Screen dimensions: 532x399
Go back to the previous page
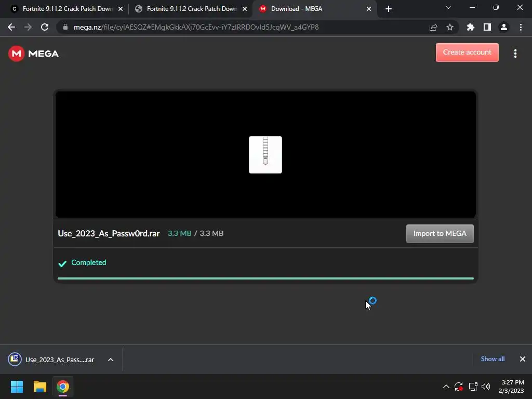(x=11, y=27)
